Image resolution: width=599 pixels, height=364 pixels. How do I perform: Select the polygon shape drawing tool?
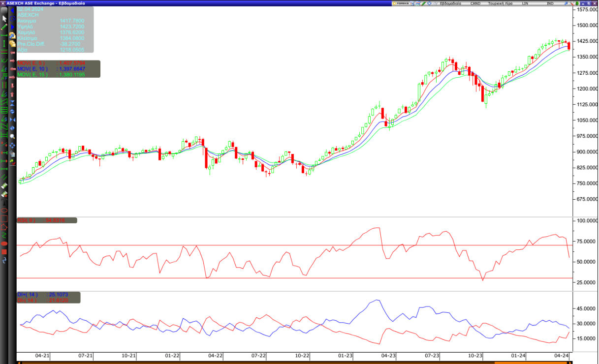[4, 227]
